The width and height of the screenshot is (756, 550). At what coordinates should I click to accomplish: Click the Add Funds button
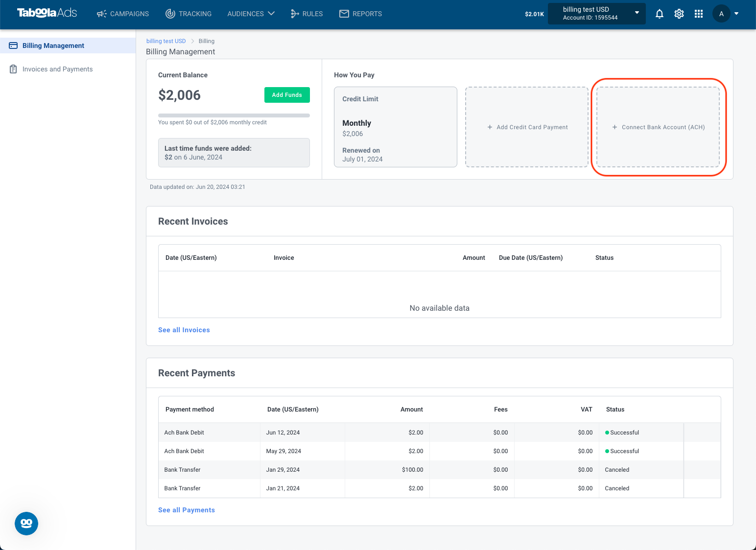pyautogui.click(x=287, y=95)
